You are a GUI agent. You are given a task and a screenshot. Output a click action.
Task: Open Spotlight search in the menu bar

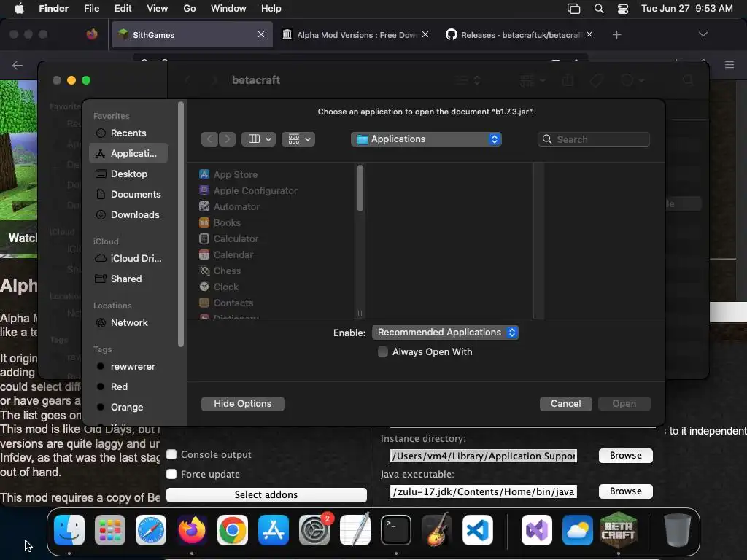coord(599,9)
